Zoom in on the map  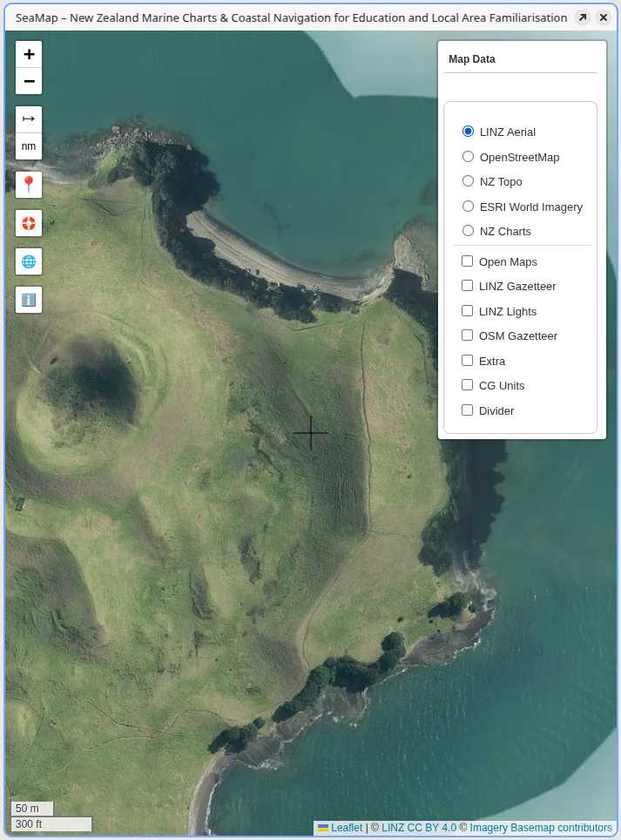point(29,54)
